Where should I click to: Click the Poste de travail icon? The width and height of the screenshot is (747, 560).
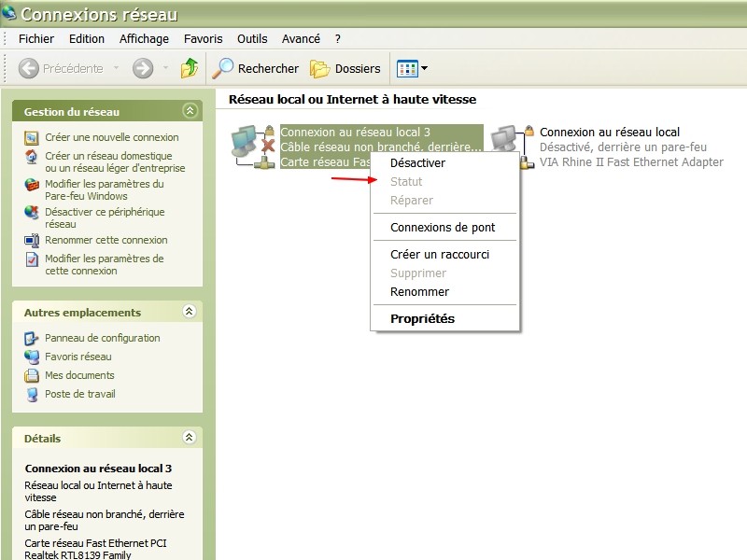point(32,394)
